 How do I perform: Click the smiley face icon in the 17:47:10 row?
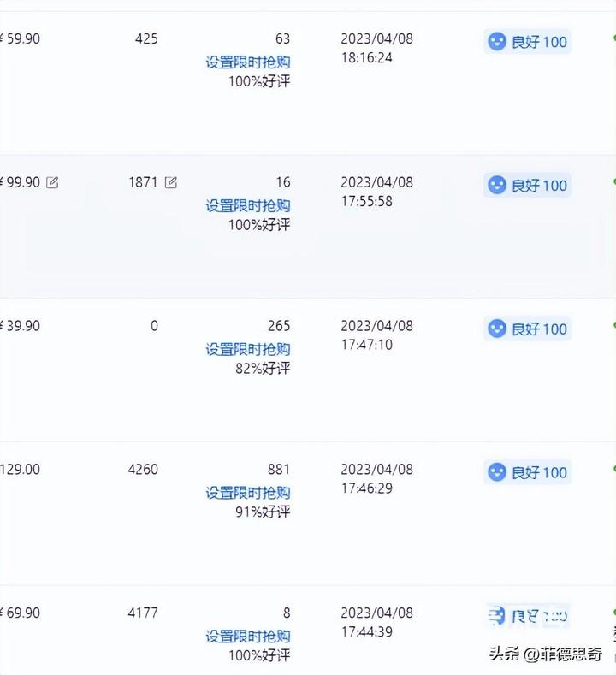497,329
